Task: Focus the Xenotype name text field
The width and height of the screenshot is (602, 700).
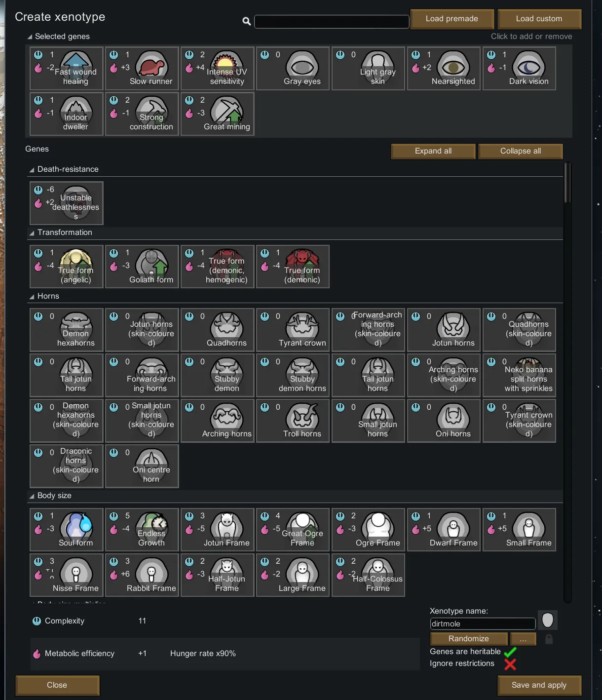Action: 483,624
